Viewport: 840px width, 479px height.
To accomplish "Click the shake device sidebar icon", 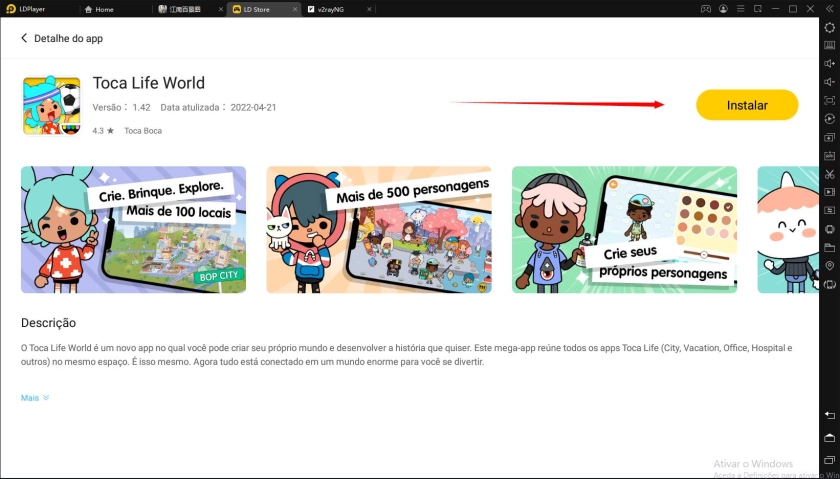I will [x=829, y=229].
